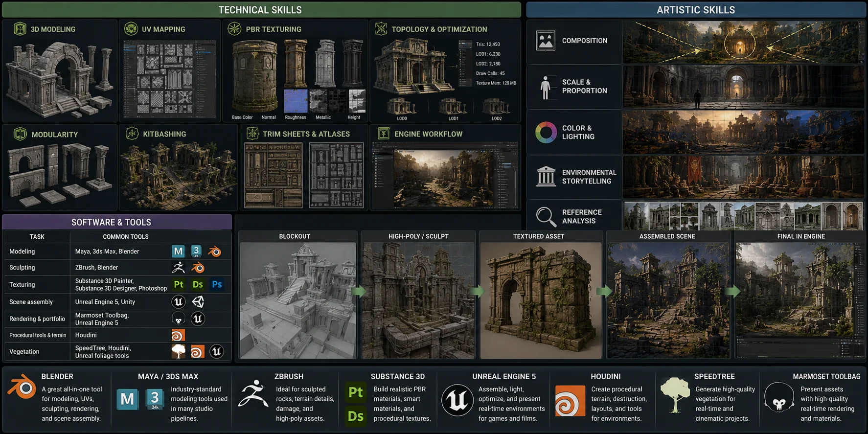Click the 3D Modeling section icon
The image size is (868, 434).
tap(20, 29)
